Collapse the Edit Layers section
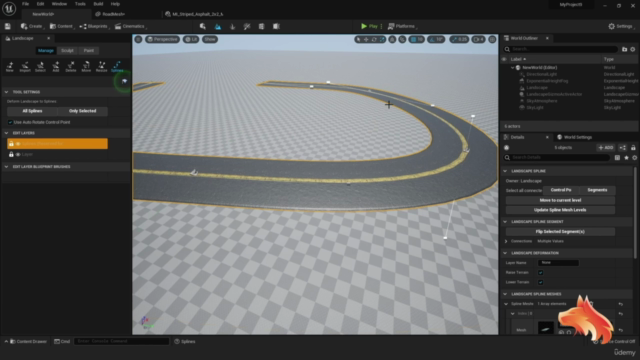 pyautogui.click(x=6, y=133)
